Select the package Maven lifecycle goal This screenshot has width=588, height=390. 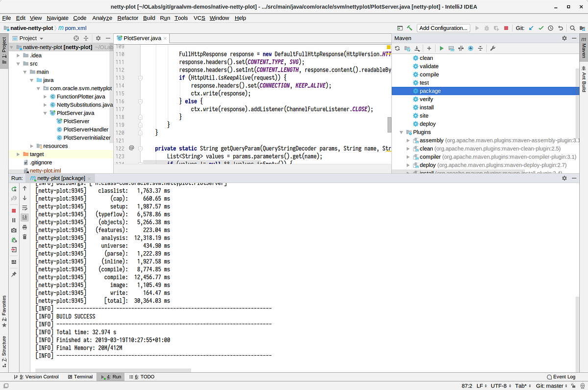[431, 91]
